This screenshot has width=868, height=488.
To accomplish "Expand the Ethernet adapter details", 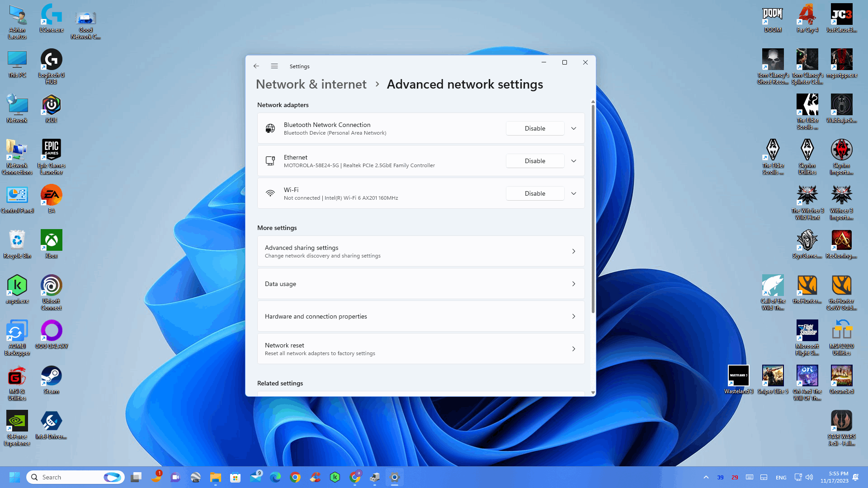I will 574,161.
